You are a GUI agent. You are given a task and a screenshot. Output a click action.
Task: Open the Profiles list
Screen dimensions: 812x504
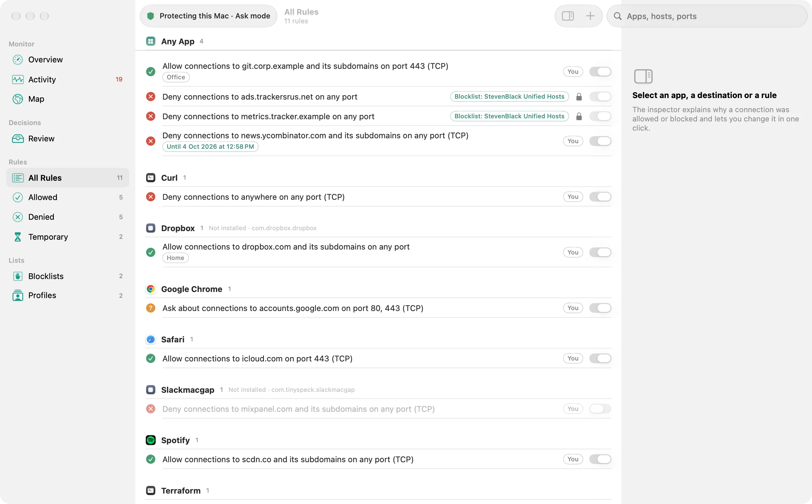[x=67, y=295]
